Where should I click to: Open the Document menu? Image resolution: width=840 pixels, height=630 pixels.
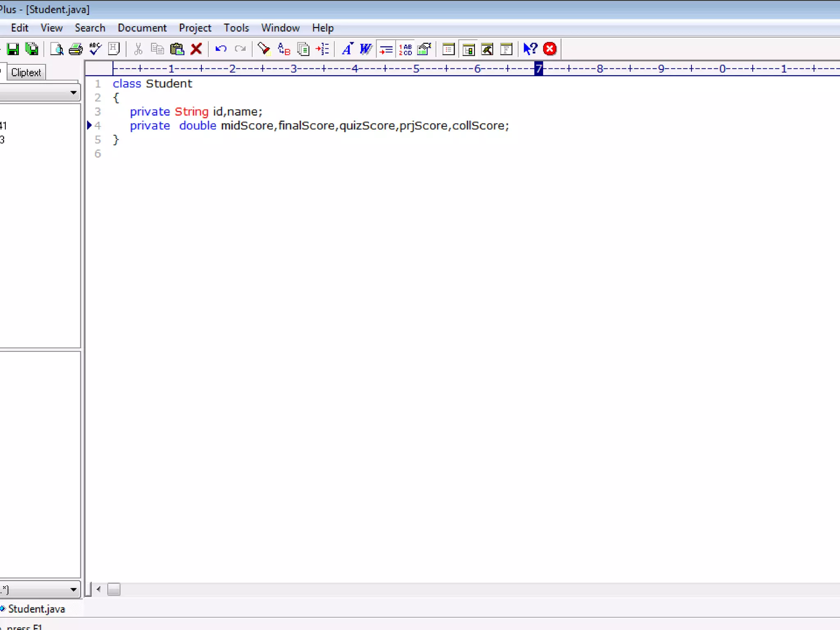pos(142,28)
